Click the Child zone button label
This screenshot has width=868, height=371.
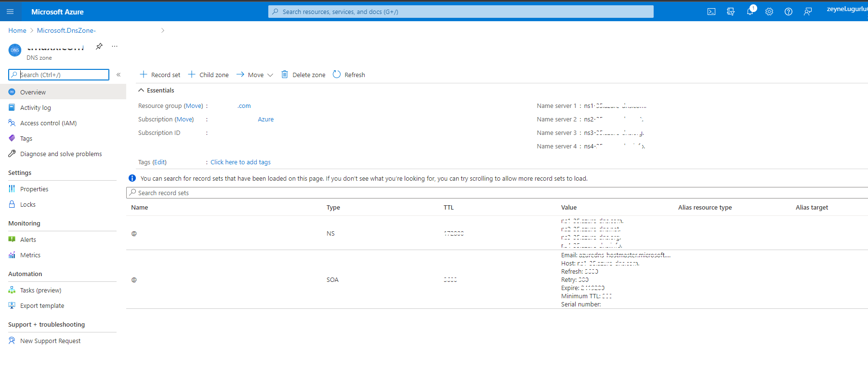tap(214, 75)
